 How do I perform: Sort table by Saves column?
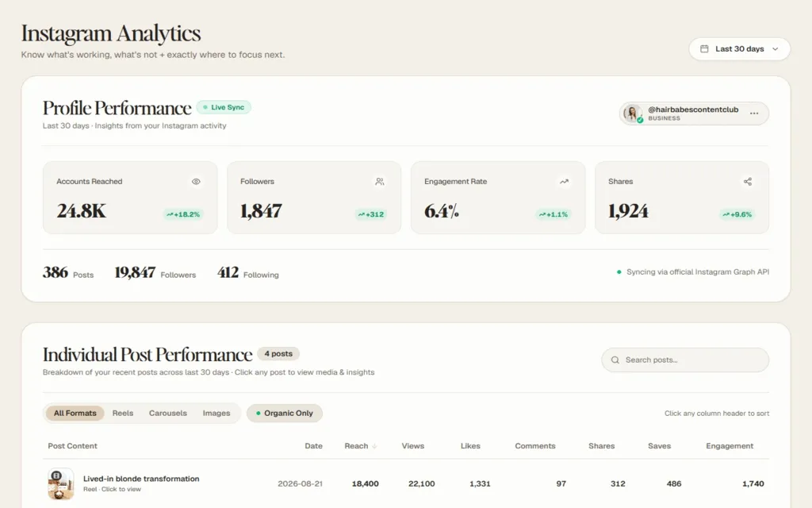pos(659,446)
